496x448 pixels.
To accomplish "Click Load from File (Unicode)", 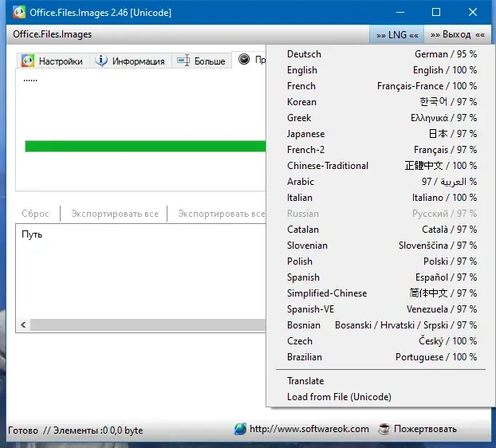I will coord(381,397).
